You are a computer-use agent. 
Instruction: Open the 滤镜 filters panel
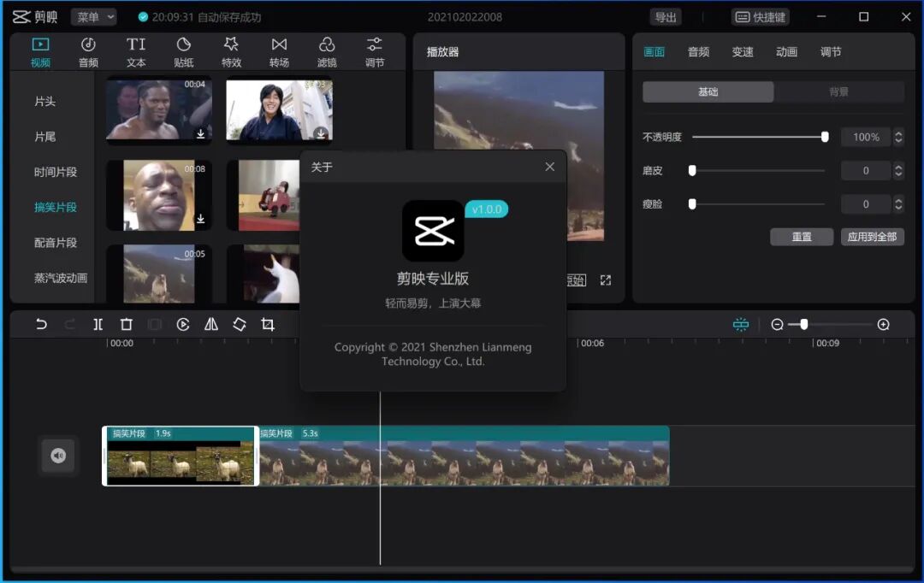(326, 50)
